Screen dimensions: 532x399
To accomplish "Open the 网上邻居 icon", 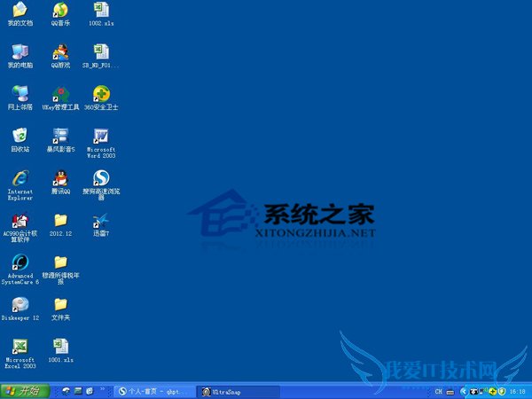I will (x=20, y=98).
